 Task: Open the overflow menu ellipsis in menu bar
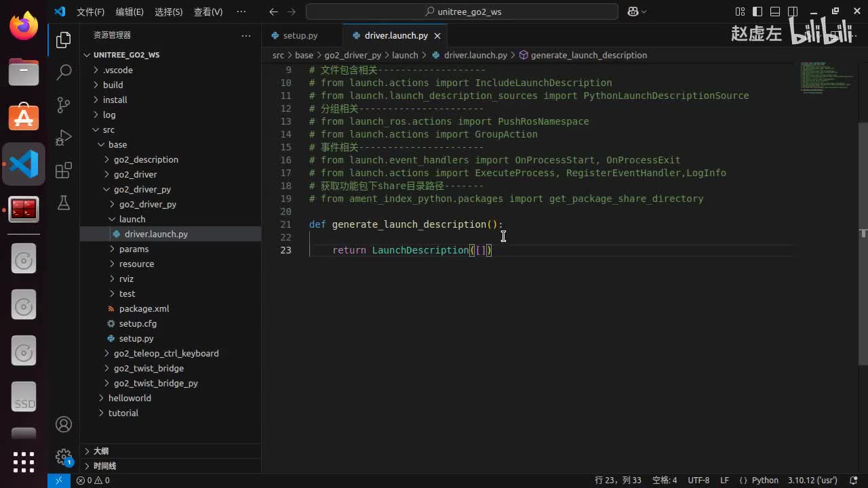(241, 12)
